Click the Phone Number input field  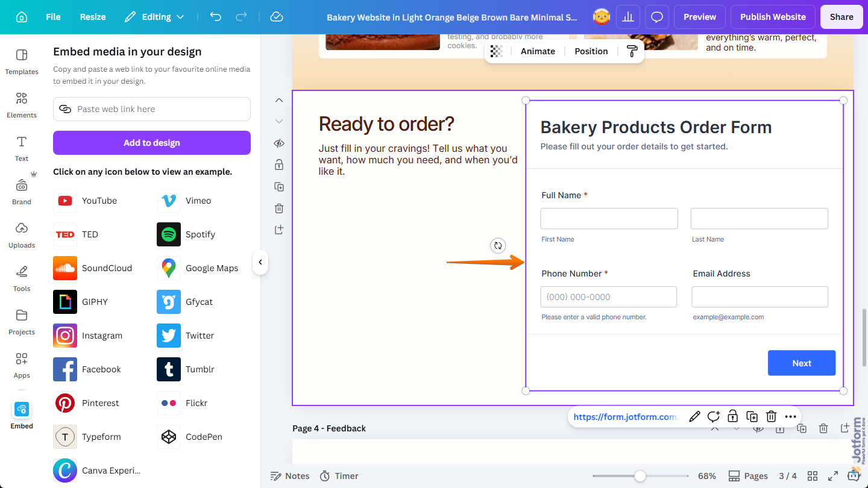pos(609,297)
